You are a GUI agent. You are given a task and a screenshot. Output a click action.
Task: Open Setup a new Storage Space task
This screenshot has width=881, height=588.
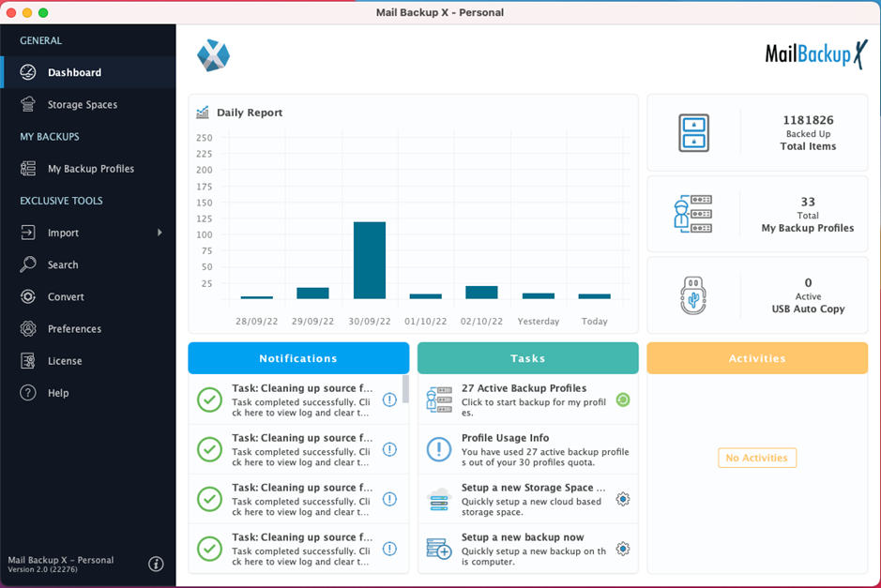click(x=527, y=499)
